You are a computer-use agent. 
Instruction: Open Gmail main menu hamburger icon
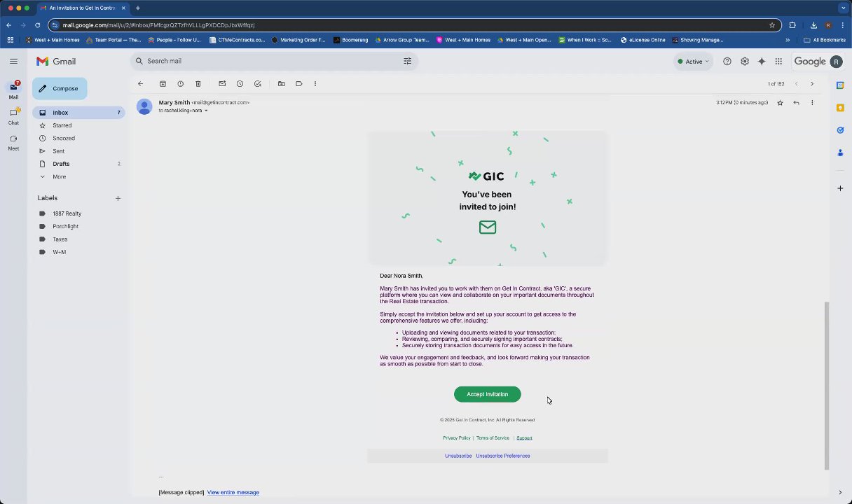pyautogui.click(x=13, y=62)
